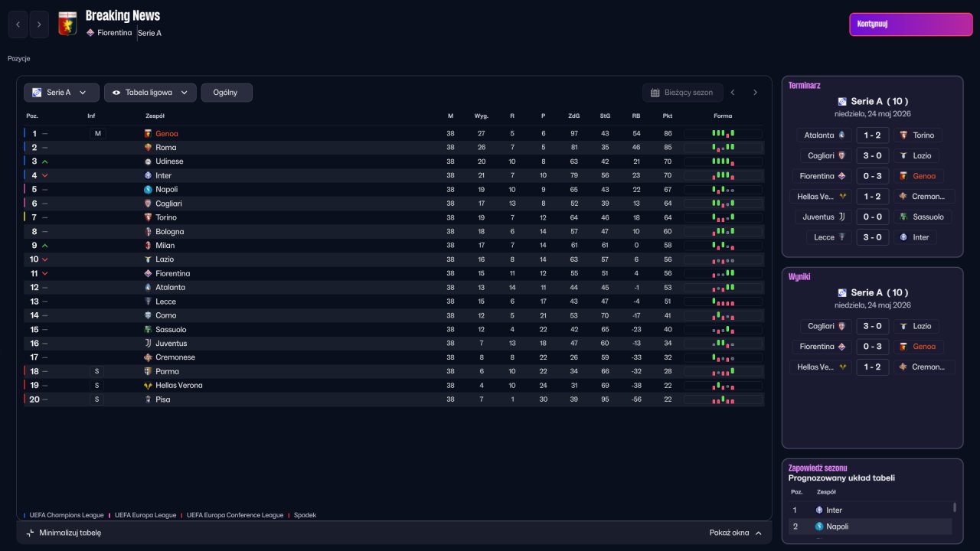Viewport: 980px width, 551px height.
Task: Click the Pisa form indicator bars
Action: click(x=723, y=399)
